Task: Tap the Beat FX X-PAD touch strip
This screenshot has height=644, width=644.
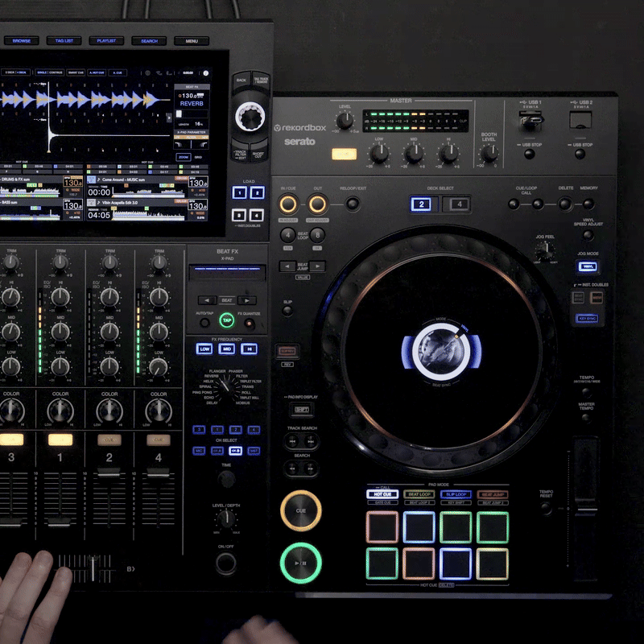Action: [227, 272]
